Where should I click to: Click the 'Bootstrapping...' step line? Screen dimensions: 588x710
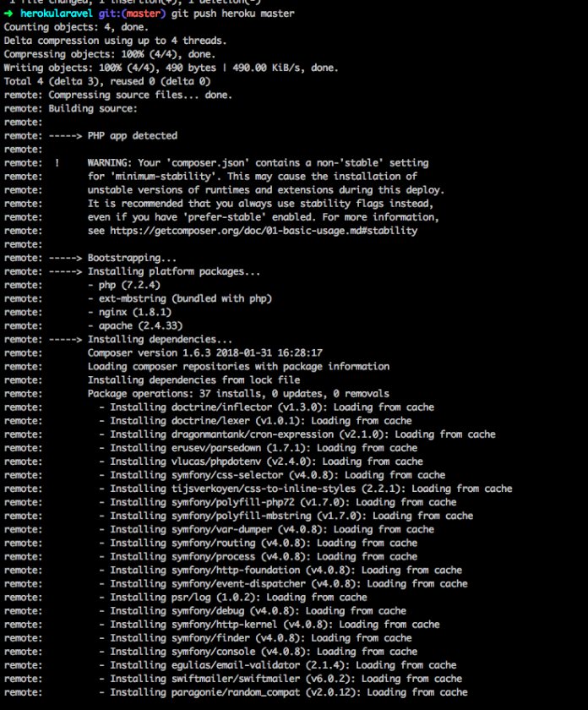click(x=132, y=258)
